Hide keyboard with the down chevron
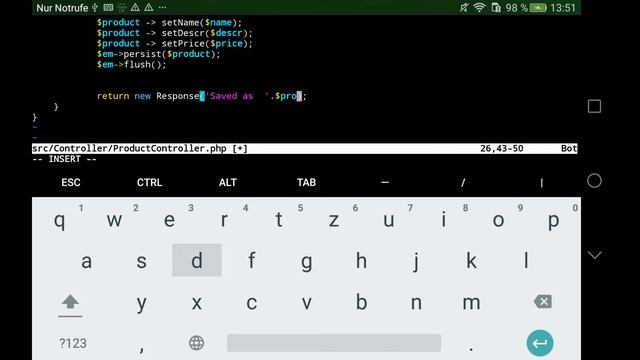 pyautogui.click(x=594, y=255)
